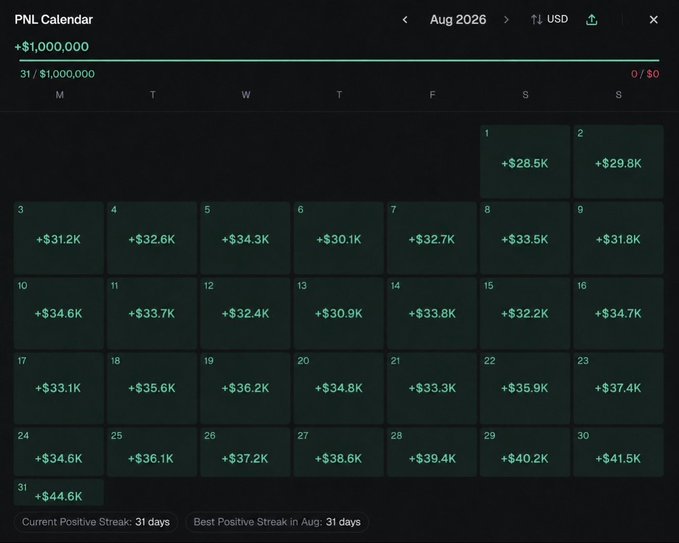Open day 10 cell +$34.6K
679x543 pixels.
point(58,313)
